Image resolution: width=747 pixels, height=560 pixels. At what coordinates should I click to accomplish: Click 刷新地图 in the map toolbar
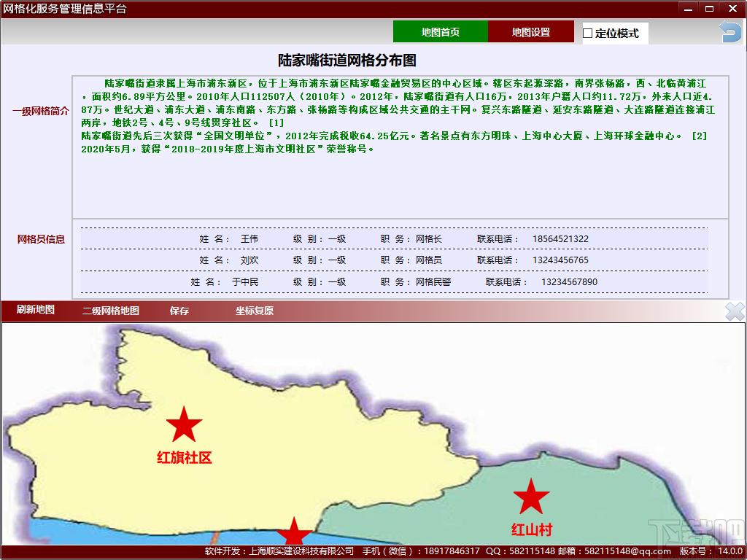36,310
